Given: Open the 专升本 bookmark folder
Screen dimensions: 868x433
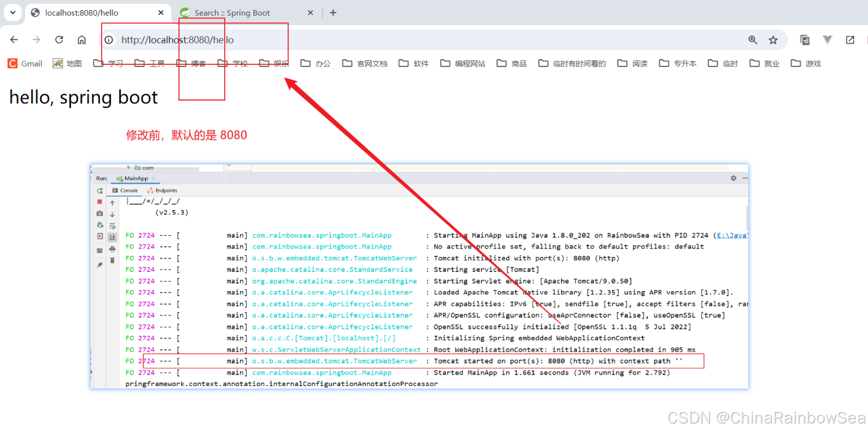Looking at the screenshot, I should [x=678, y=64].
